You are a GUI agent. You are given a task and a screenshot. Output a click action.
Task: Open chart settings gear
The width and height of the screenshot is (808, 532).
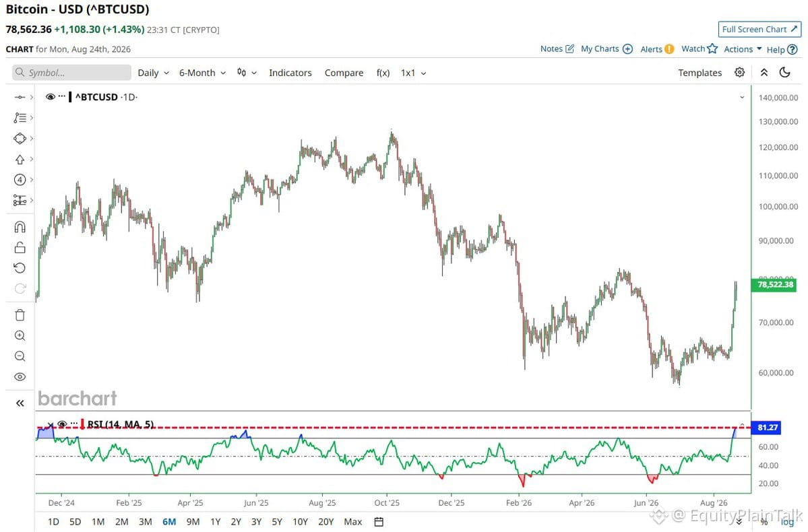pyautogui.click(x=739, y=73)
